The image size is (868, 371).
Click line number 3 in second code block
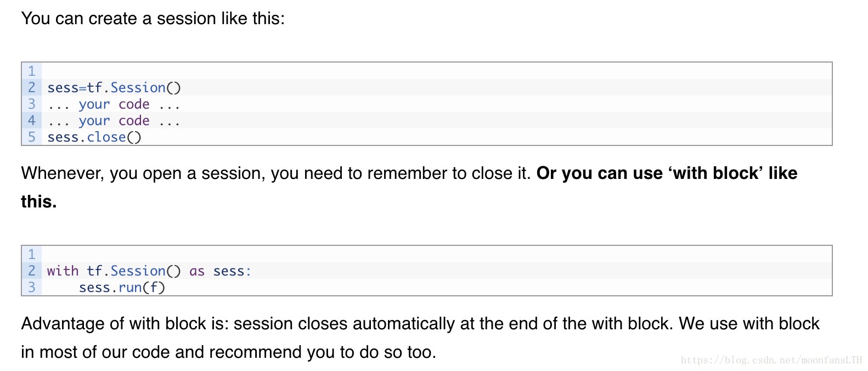31,288
